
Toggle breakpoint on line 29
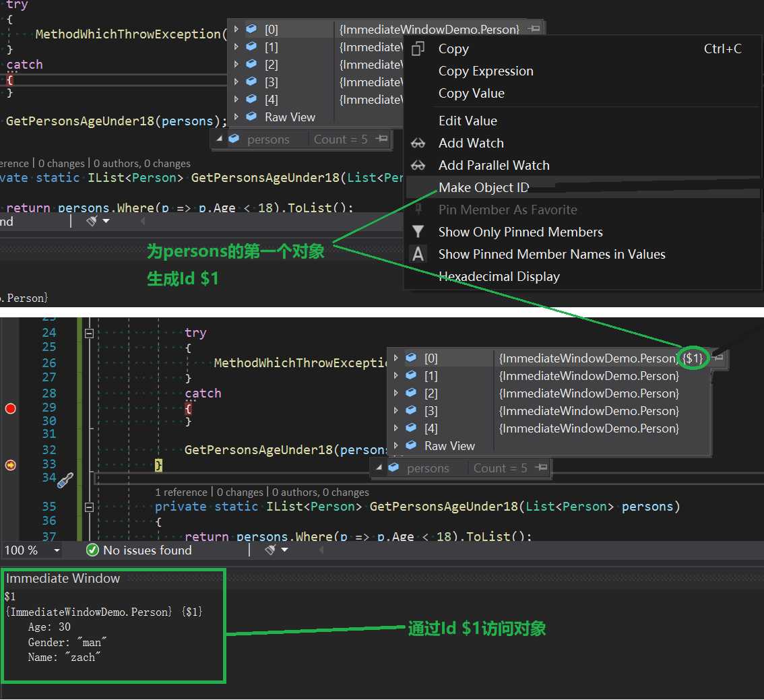10,409
